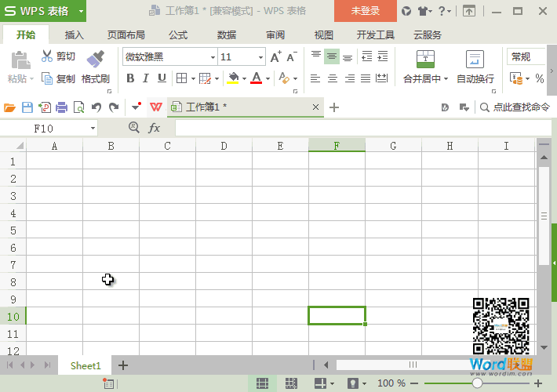Click the red WPS home W icon
Image resolution: width=557 pixels, height=392 pixels.
coord(156,107)
